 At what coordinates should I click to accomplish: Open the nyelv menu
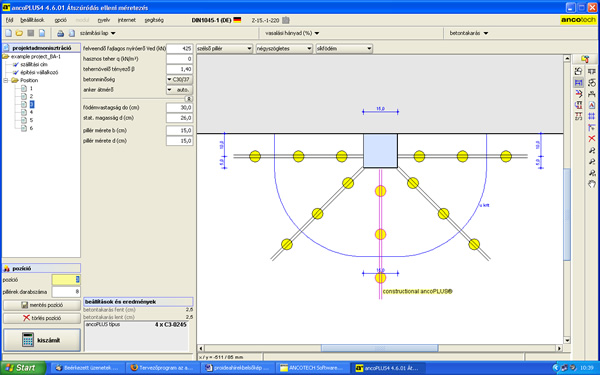(104, 20)
